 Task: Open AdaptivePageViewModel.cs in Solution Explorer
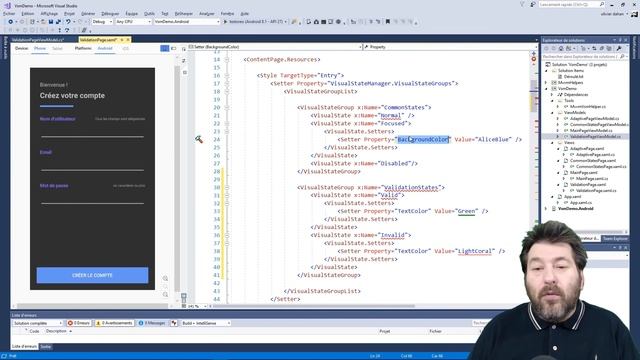[594, 119]
